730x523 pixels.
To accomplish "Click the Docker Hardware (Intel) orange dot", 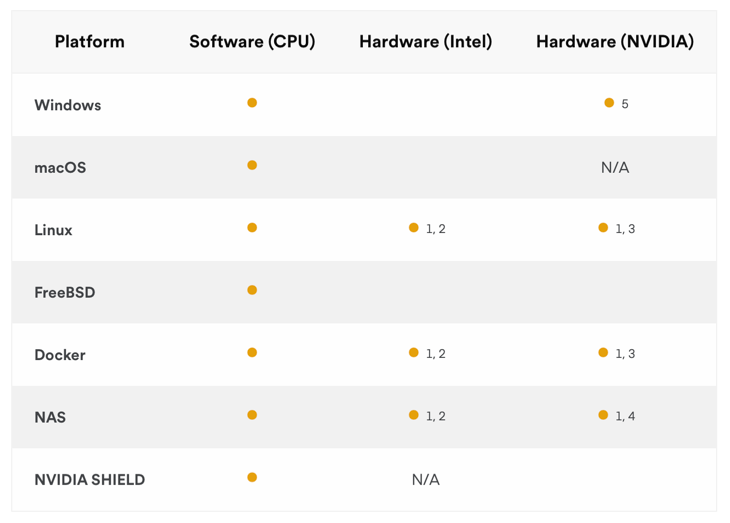I will [x=414, y=353].
